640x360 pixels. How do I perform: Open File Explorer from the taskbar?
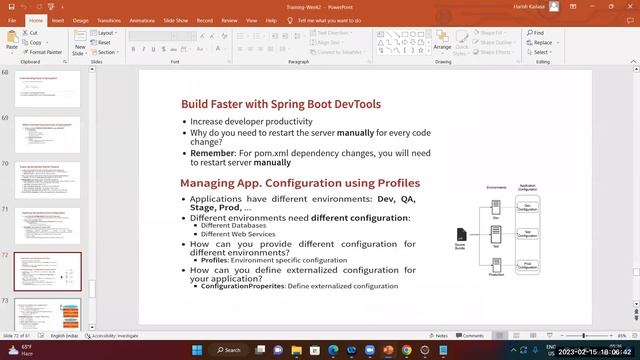point(296,350)
